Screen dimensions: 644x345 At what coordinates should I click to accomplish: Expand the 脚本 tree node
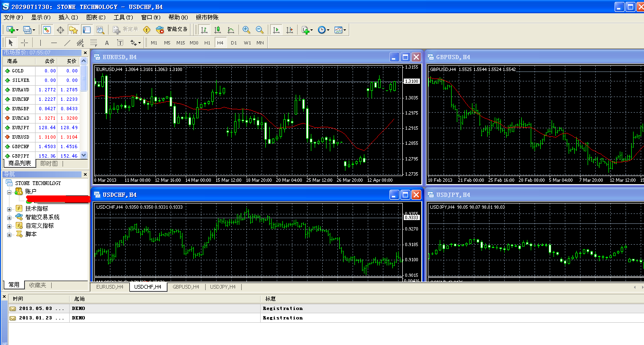(9, 234)
